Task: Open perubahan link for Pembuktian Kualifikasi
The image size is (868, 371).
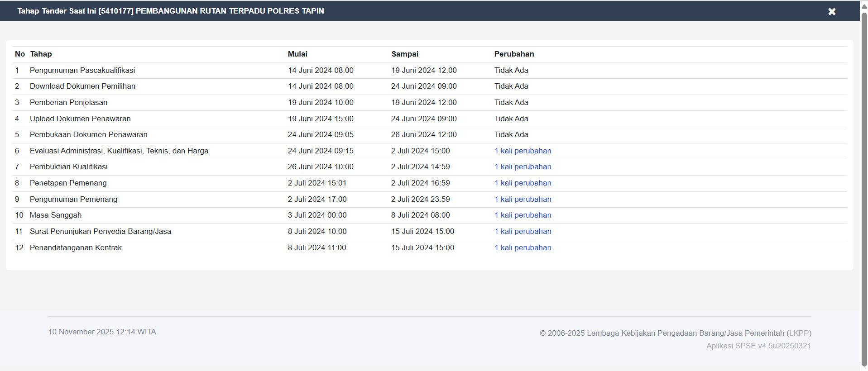Action: click(x=523, y=167)
